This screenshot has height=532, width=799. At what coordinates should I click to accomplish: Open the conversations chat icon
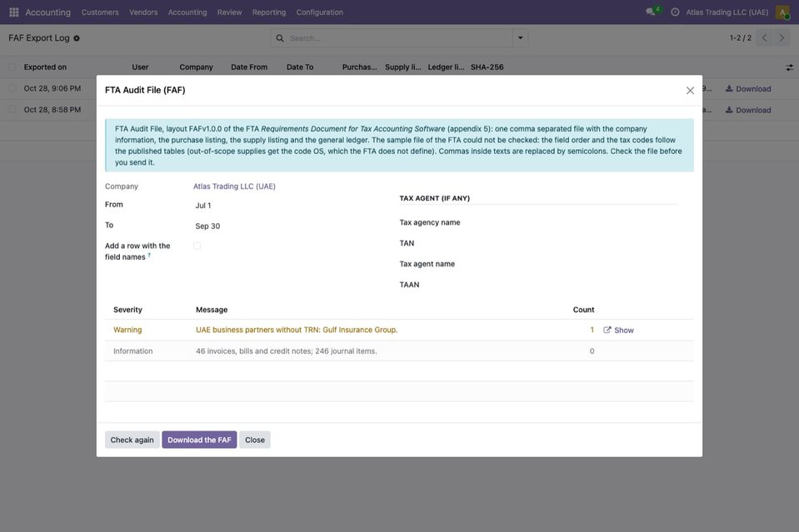650,12
